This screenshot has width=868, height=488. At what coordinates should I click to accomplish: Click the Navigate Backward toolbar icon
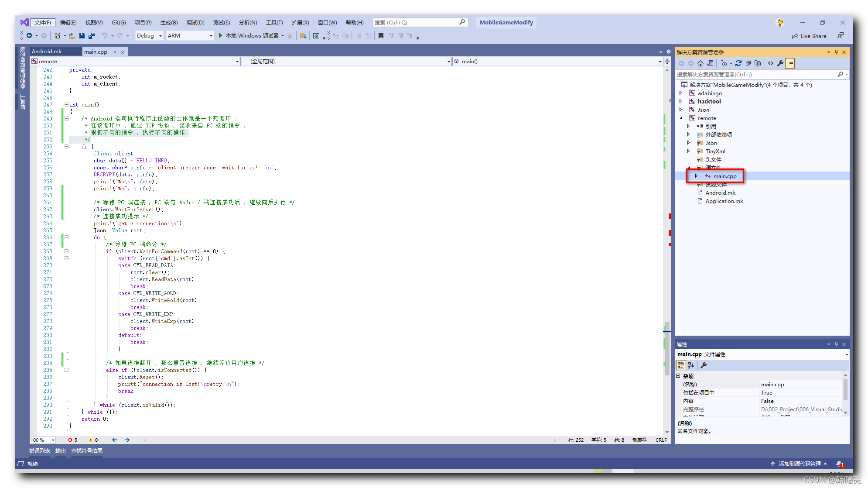29,35
